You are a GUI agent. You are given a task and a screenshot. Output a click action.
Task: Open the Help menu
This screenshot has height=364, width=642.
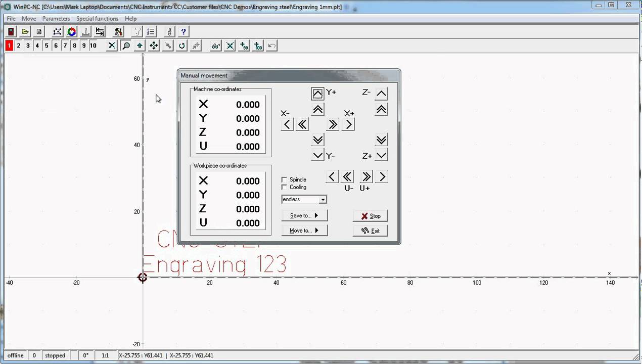pyautogui.click(x=130, y=19)
